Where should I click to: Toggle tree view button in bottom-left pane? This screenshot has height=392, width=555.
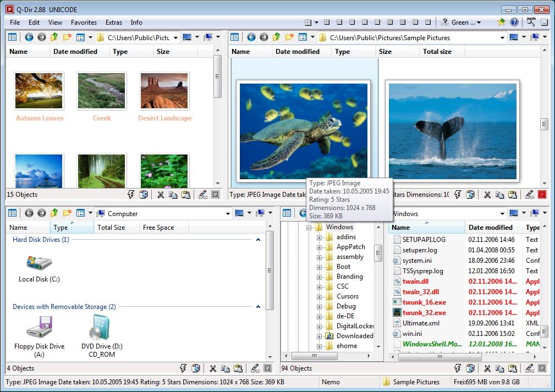pyautogui.click(x=12, y=213)
